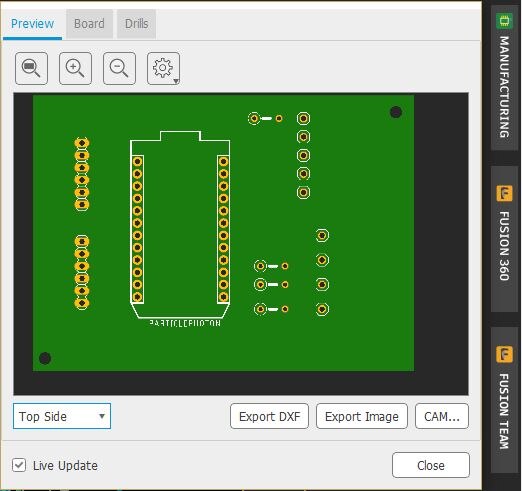Open the FUSION 360 side panel

pos(504,239)
